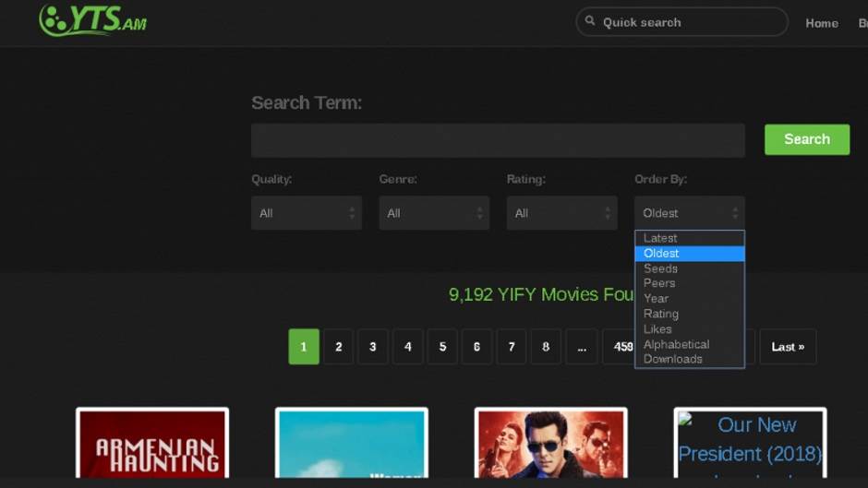Open the Rating dropdown
Image resolution: width=868 pixels, height=488 pixels.
(561, 213)
